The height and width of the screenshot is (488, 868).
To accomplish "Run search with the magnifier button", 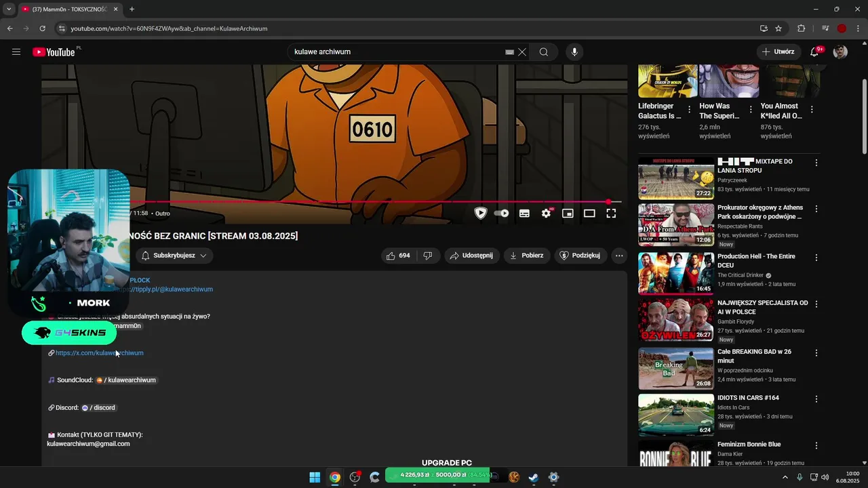I will (544, 52).
